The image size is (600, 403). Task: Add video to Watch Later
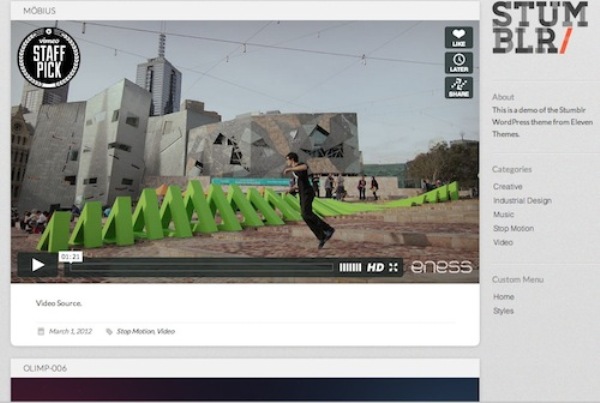(458, 63)
